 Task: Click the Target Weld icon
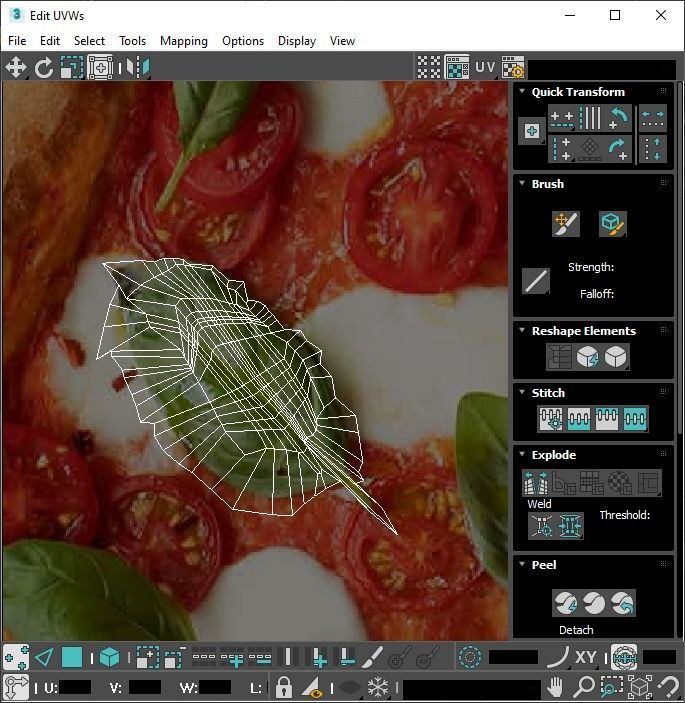pos(542,525)
